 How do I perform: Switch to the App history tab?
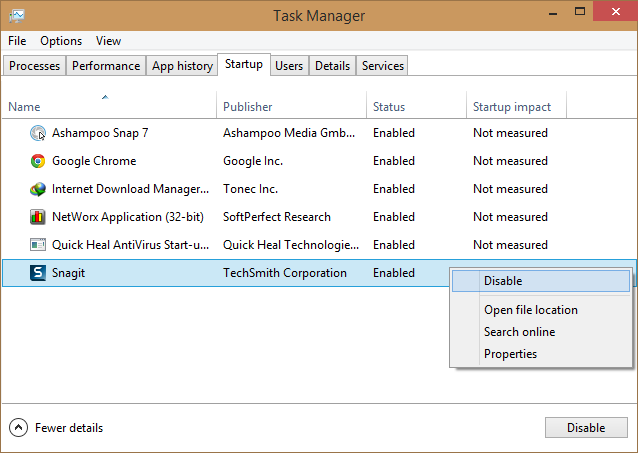tap(182, 66)
